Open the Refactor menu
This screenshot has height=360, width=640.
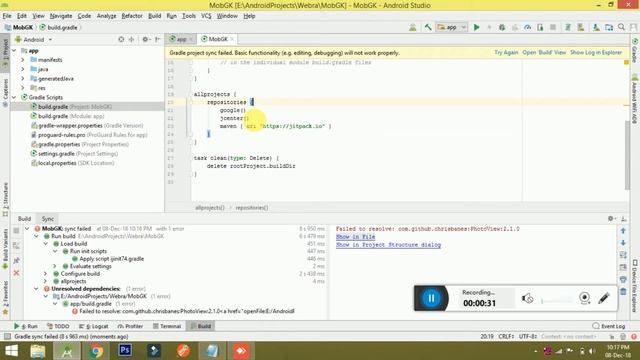[132, 16]
